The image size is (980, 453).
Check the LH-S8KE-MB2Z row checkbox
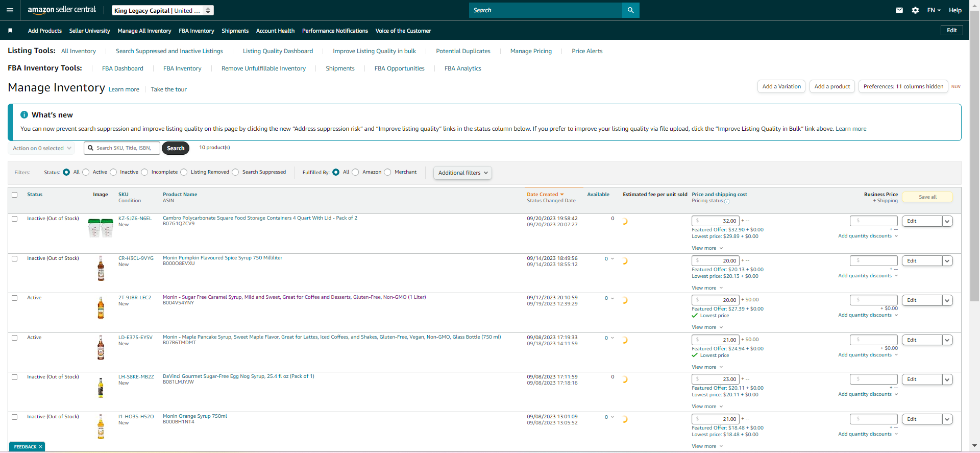15,377
